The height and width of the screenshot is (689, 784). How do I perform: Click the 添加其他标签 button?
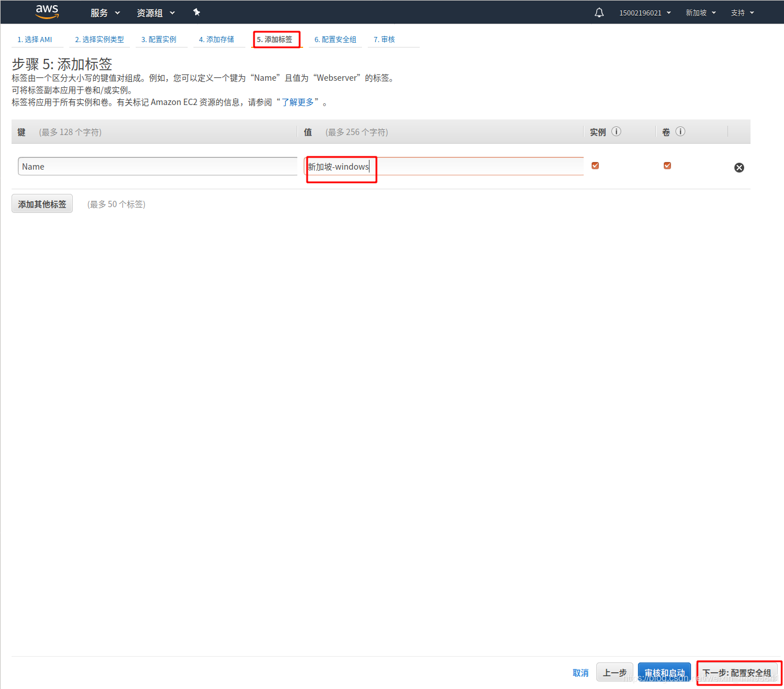pyautogui.click(x=42, y=204)
